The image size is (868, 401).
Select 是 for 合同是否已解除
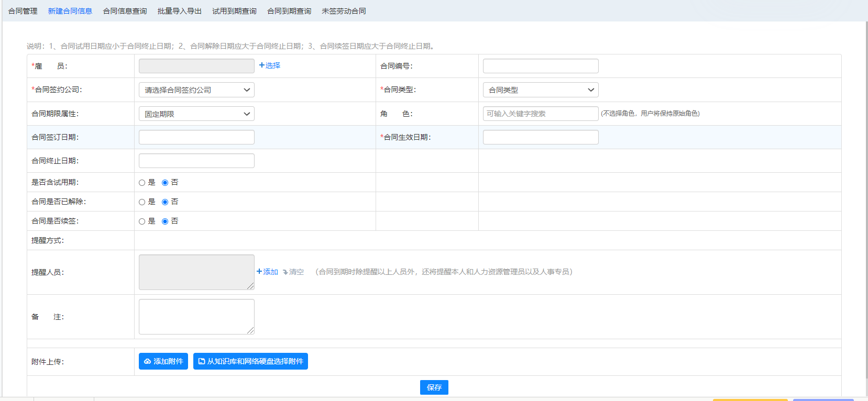click(142, 202)
